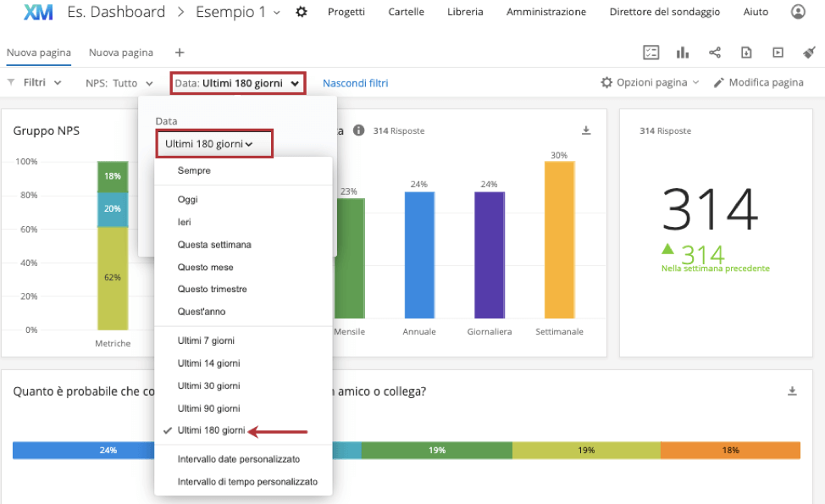Select the checked 'Ultimi 180 giorni' option
Image resolution: width=825 pixels, height=504 pixels.
tap(211, 431)
